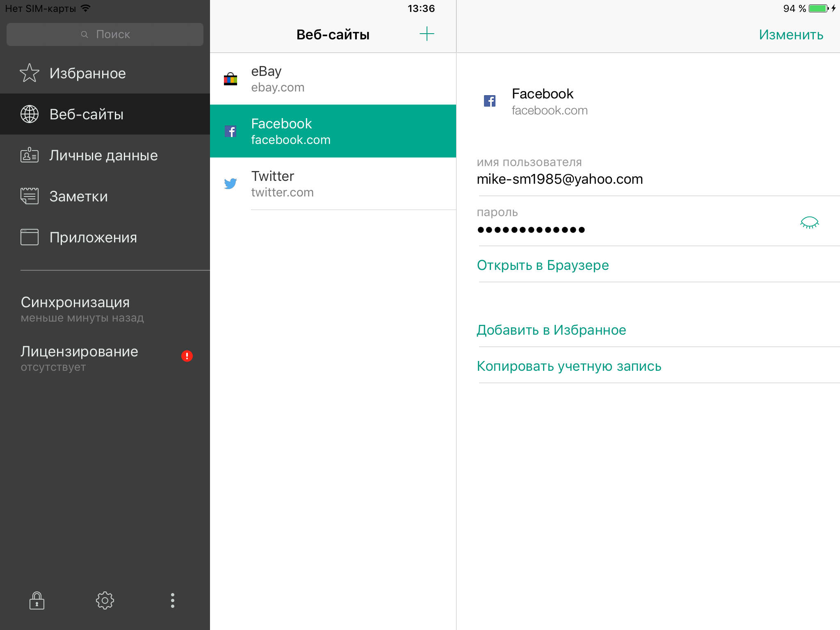Tap the padlock icon to lock vault

(x=37, y=600)
